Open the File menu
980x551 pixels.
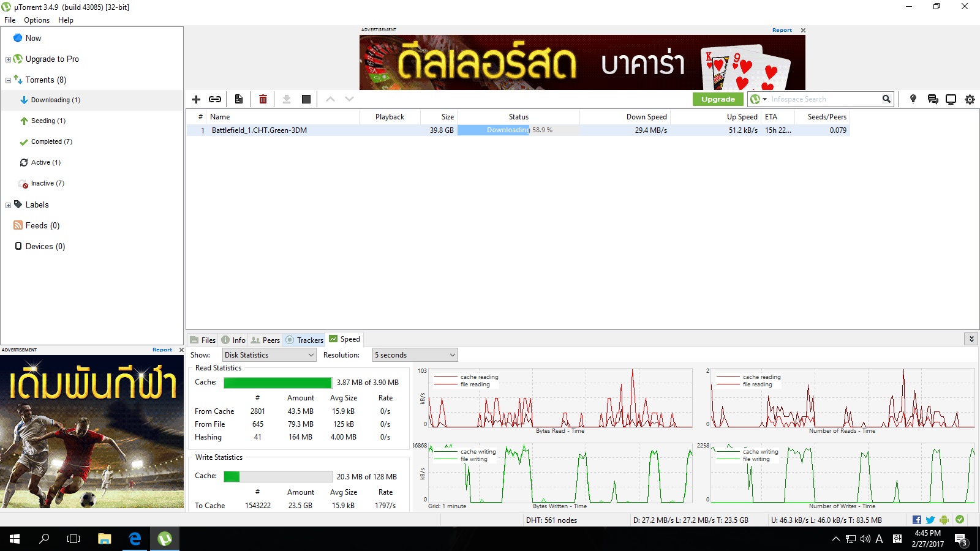pyautogui.click(x=10, y=20)
